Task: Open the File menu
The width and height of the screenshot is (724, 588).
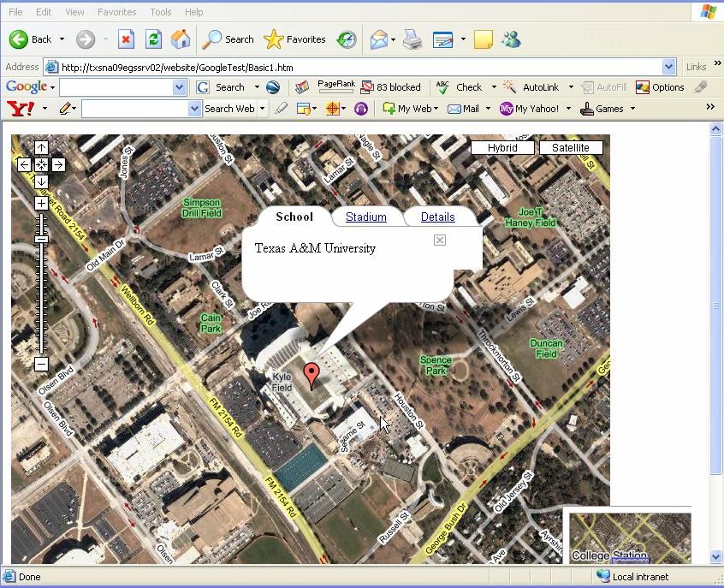Action: (x=15, y=12)
